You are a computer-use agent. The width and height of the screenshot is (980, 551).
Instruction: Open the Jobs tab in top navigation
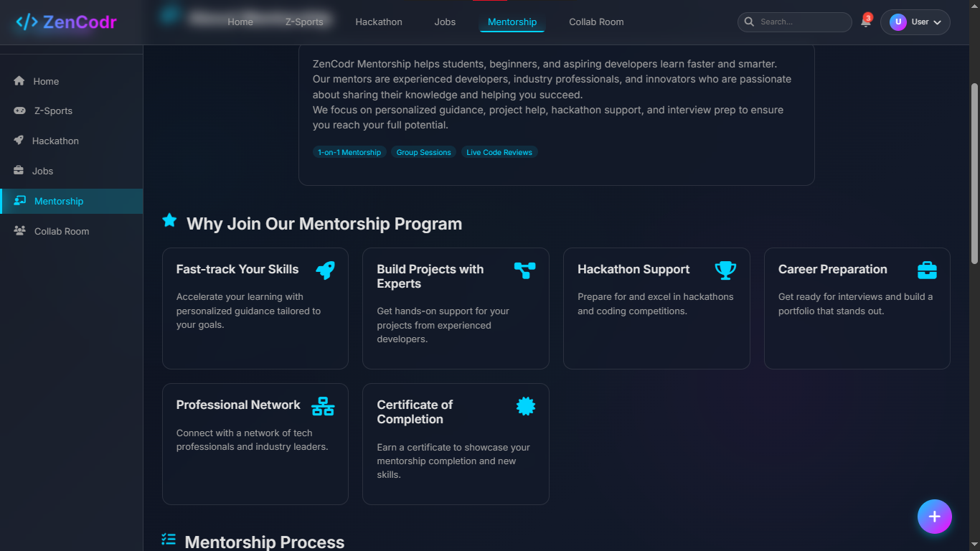(445, 22)
